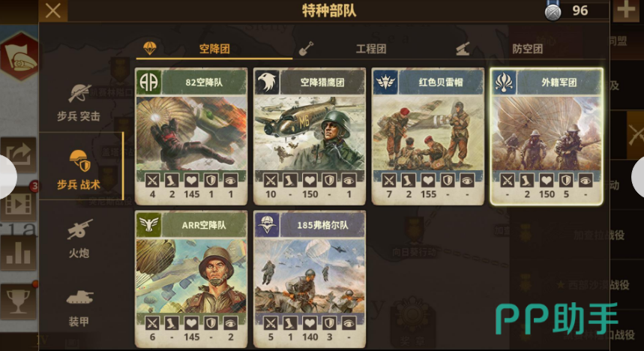Switch to the 防空团 anti-air tab
This screenshot has width=644, height=351.
[527, 49]
